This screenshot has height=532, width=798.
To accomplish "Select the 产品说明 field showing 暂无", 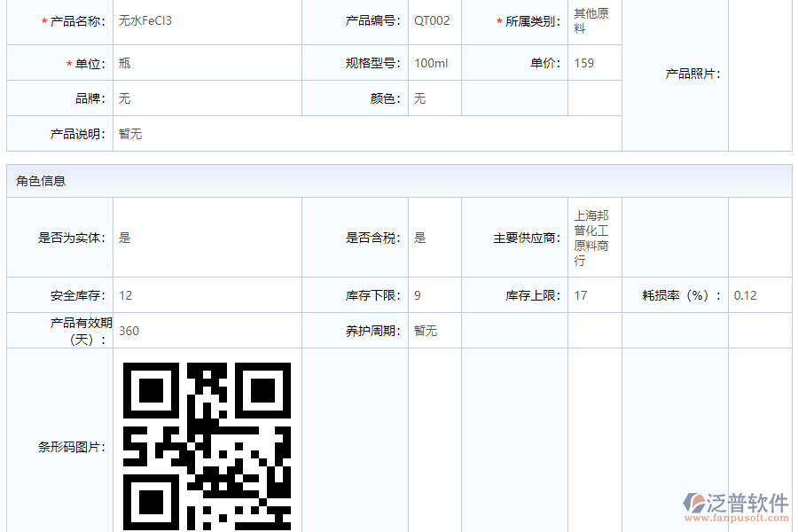I will click(129, 134).
